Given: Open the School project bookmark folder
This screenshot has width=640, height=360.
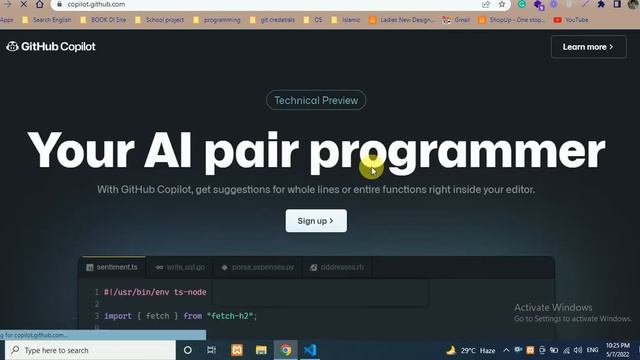Looking at the screenshot, I should [x=160, y=20].
